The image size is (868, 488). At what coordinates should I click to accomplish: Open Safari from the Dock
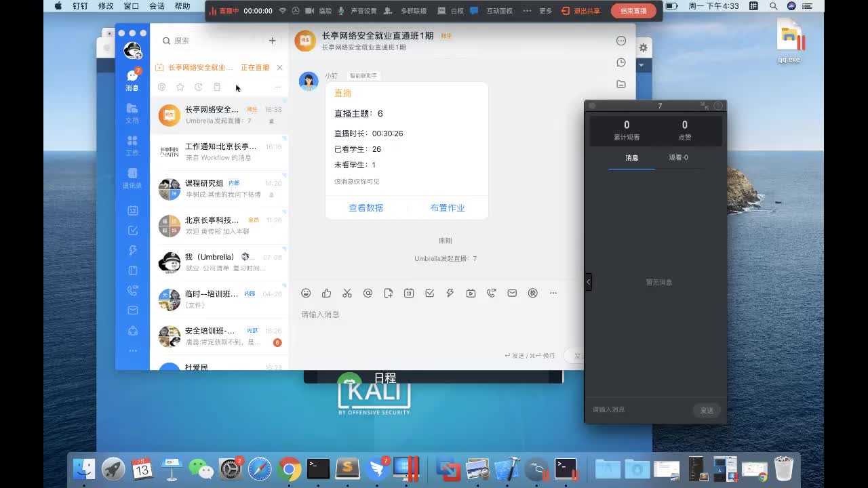260,468
